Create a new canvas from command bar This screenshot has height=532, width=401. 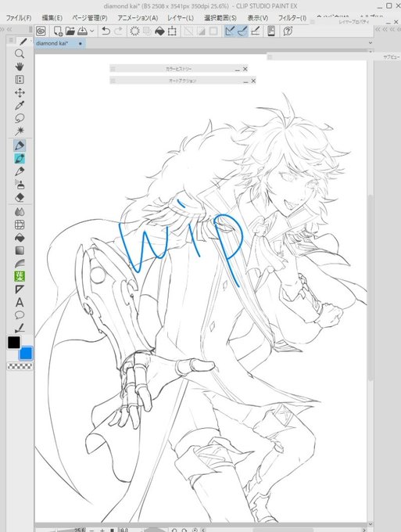point(58,31)
